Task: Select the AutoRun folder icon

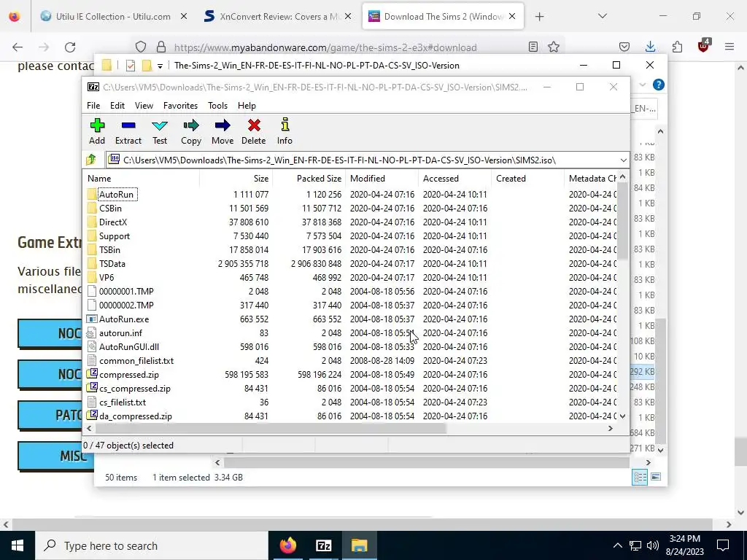Action: [92, 194]
